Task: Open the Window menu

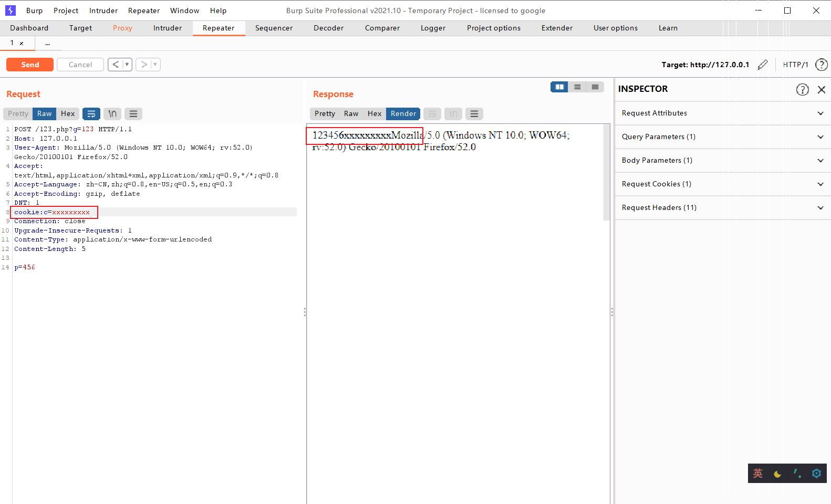Action: point(184,10)
